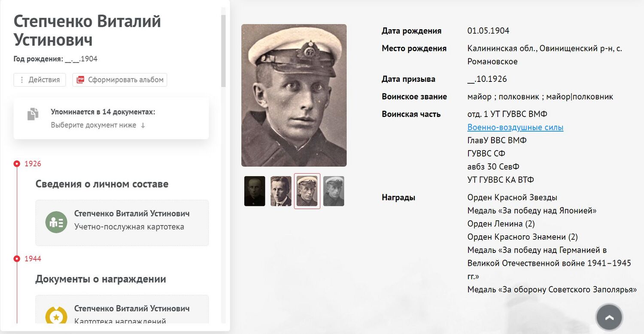Click the 1944 timeline marker dot
Screen dimensions: 644x334
[17, 259]
